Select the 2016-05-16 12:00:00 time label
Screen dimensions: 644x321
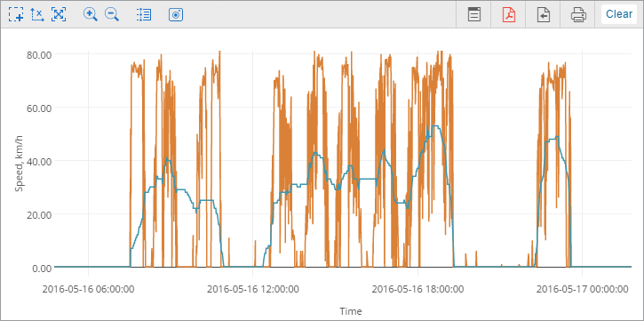click(x=252, y=289)
